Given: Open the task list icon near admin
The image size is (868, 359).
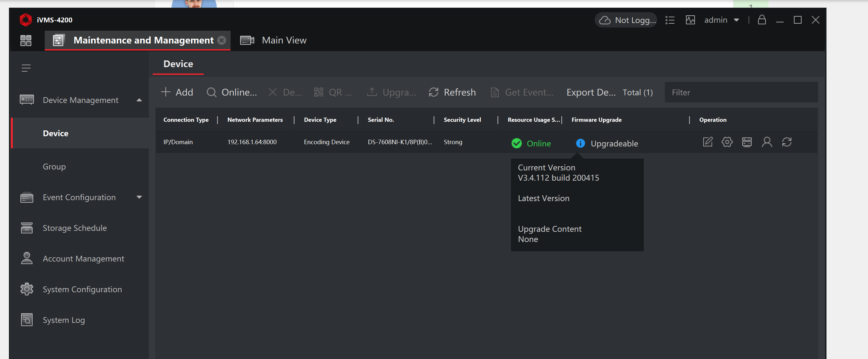Looking at the screenshot, I should click(670, 20).
